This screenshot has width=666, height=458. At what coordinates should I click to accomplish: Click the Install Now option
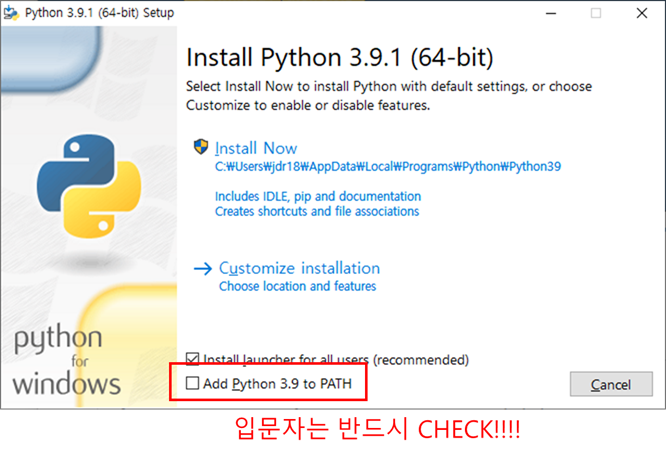(x=256, y=148)
